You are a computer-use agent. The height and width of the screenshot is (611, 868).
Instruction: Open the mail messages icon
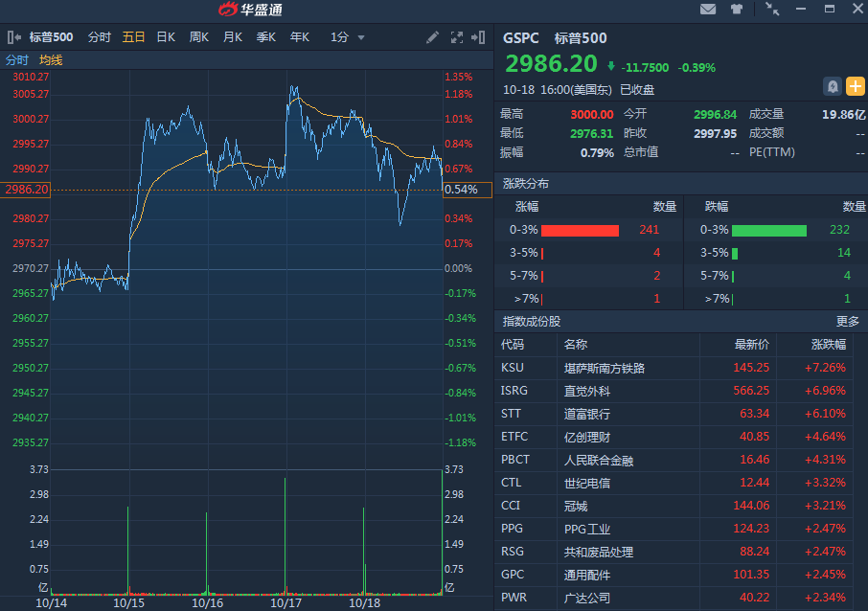(708, 10)
